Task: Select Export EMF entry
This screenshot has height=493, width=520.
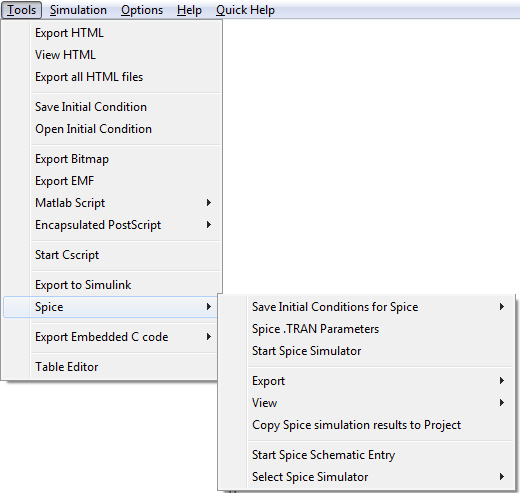Action: point(112,181)
